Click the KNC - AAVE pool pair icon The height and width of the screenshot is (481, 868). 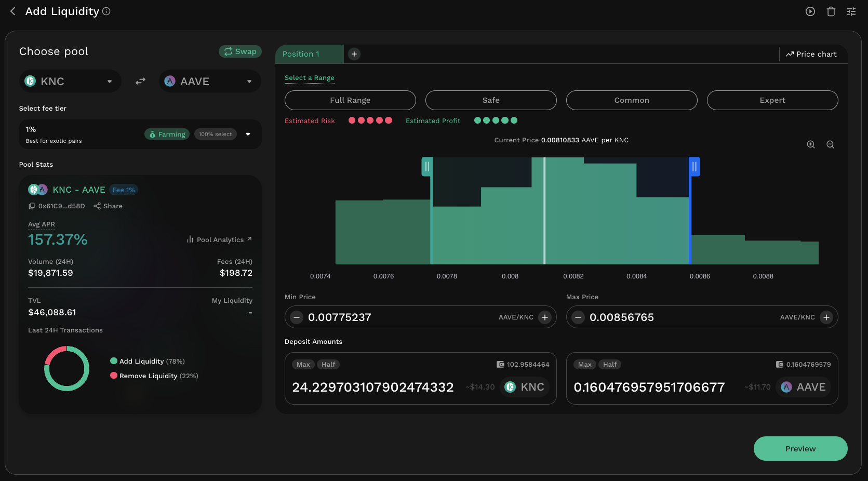38,190
